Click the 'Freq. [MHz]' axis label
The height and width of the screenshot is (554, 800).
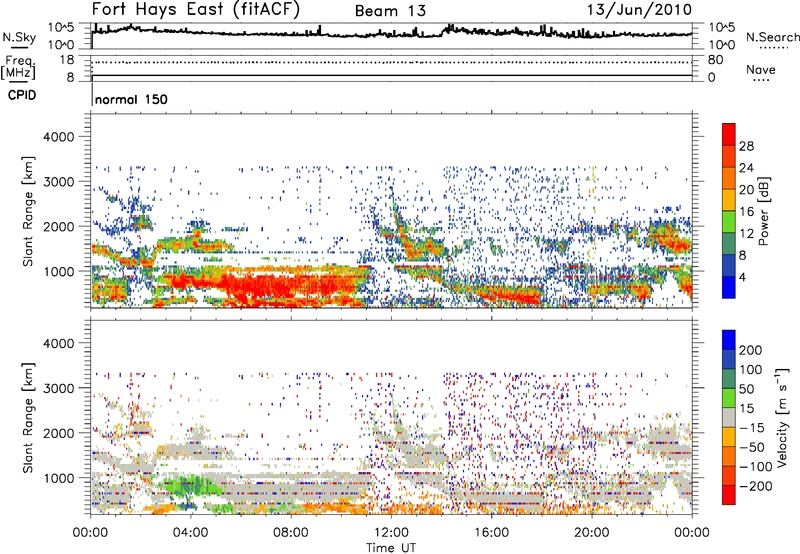[18, 68]
